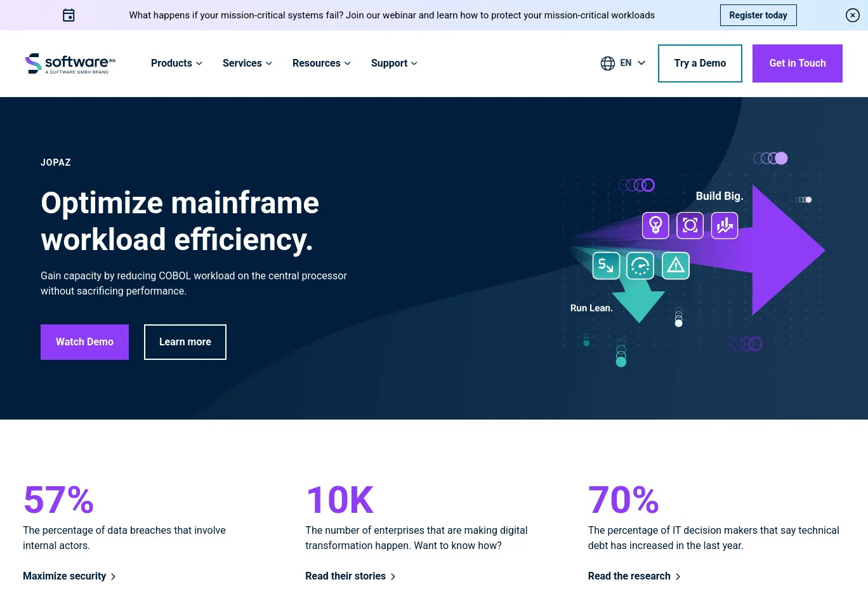
Task: Dismiss the webinar announcement banner
Action: 853,15
